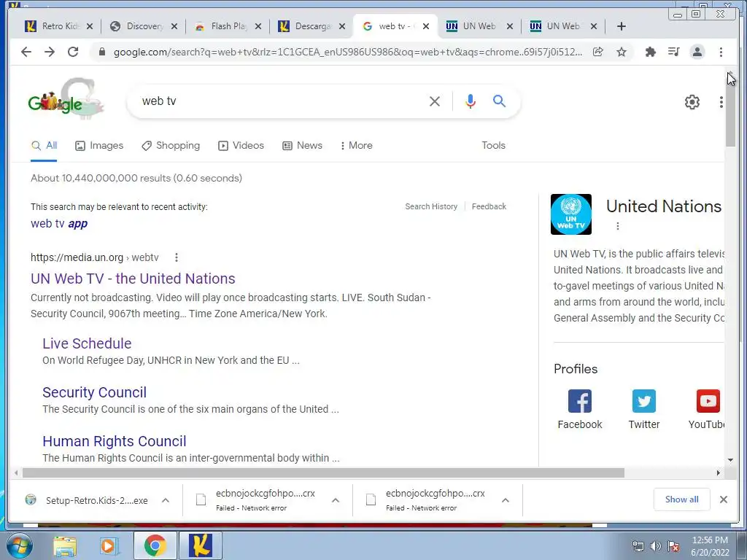Click the UN Web TV logo thumbnail
The width and height of the screenshot is (747, 560).
570,214
